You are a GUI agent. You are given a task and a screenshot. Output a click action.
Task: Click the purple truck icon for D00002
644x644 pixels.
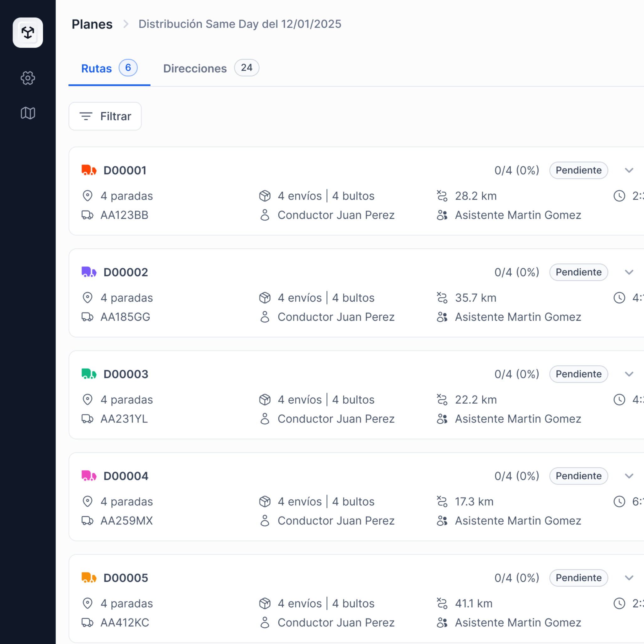(x=89, y=272)
